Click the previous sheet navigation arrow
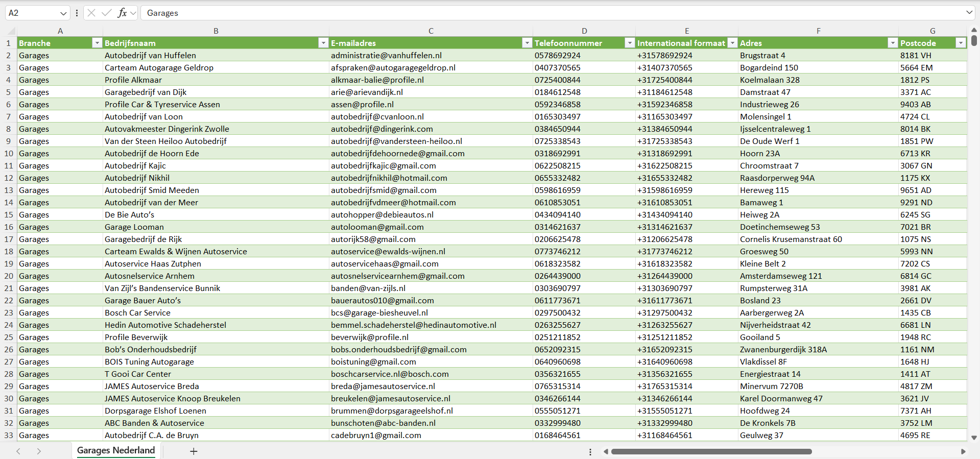 tap(18, 451)
